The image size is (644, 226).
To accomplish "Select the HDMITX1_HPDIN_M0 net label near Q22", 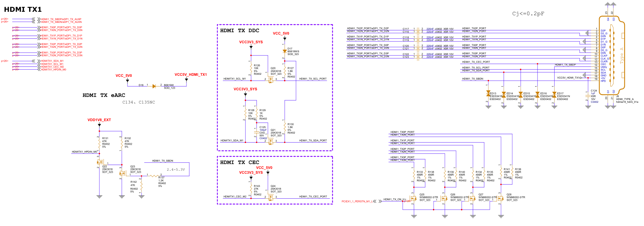I will (x=85, y=152).
